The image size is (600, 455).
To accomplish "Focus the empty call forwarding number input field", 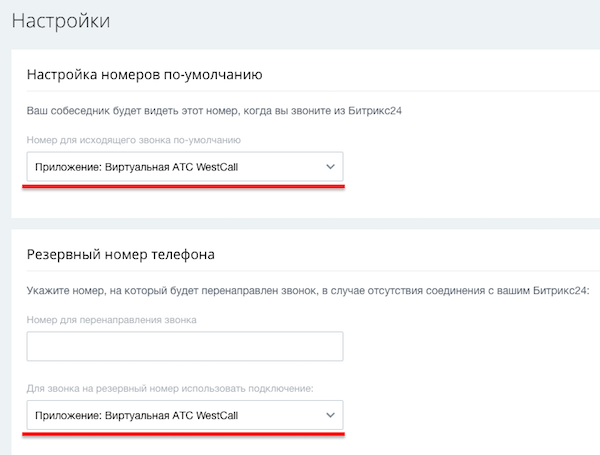I will [184, 346].
